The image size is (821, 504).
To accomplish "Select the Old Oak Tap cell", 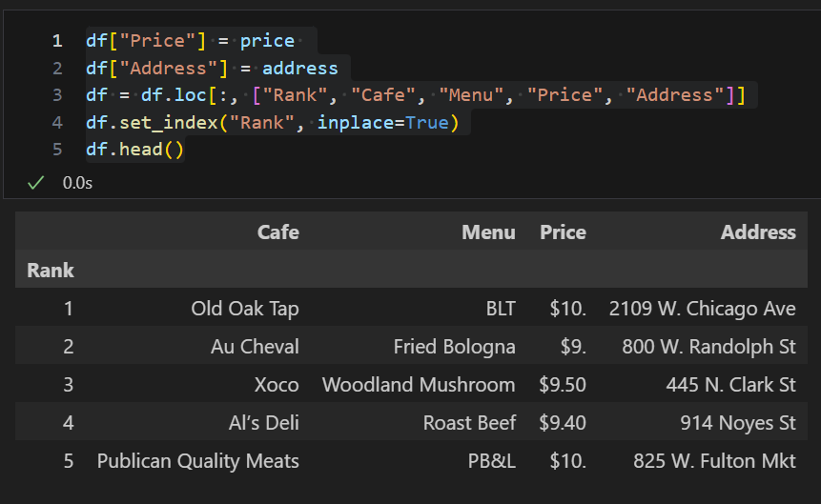I will pyautogui.click(x=245, y=309).
